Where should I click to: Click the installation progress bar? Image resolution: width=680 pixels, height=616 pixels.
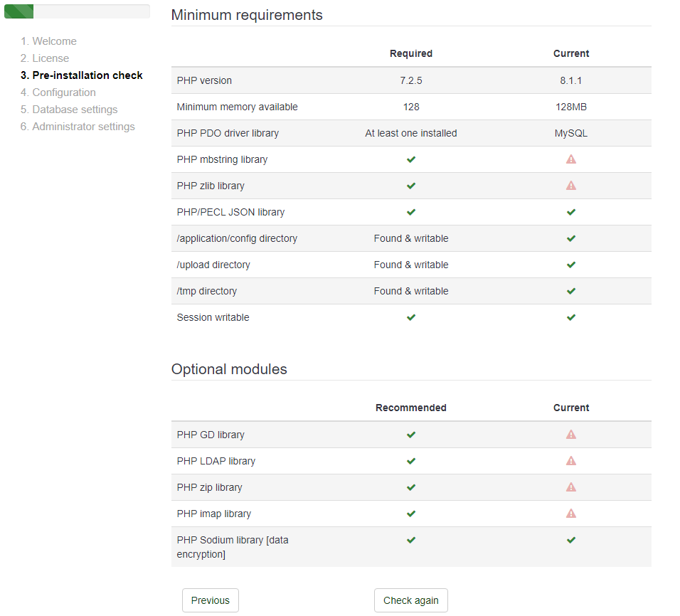pos(77,11)
